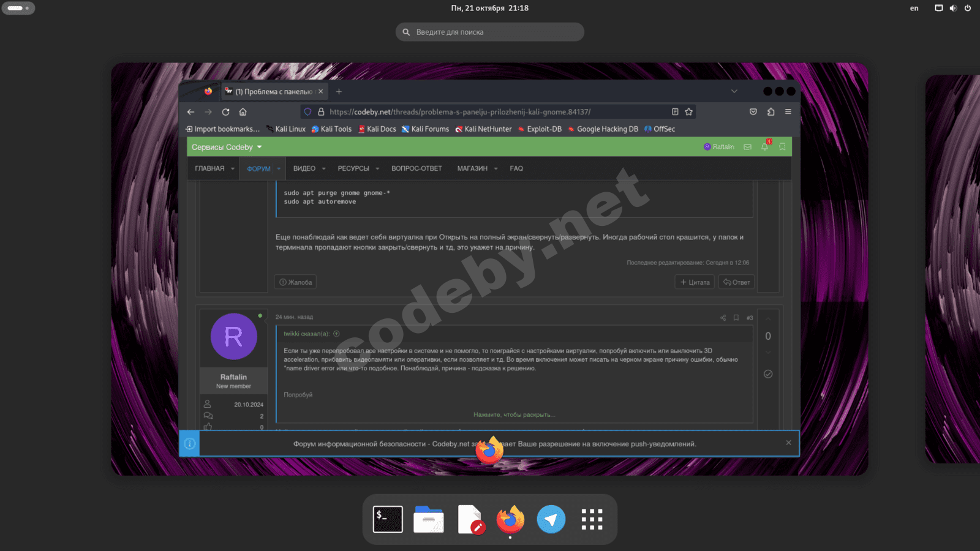This screenshot has height=551, width=980.
Task: Expand the arrow next to РЕСУРСЫ
Action: (377, 169)
